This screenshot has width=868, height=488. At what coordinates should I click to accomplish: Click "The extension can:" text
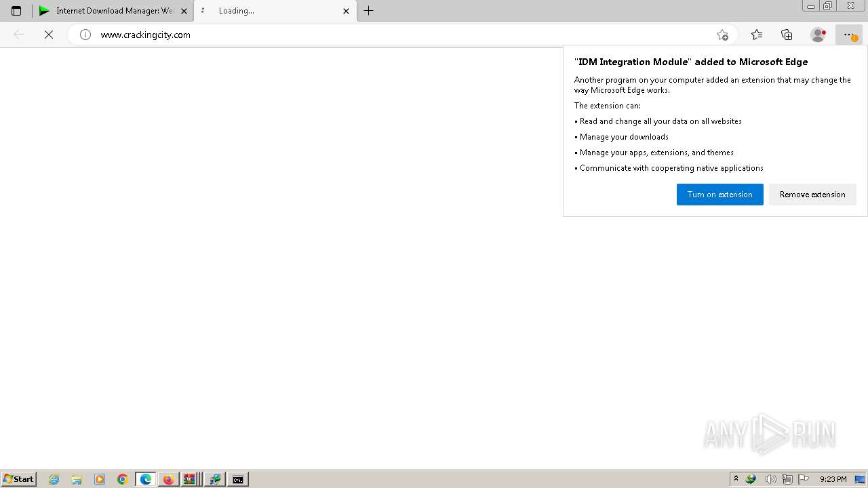pos(608,106)
